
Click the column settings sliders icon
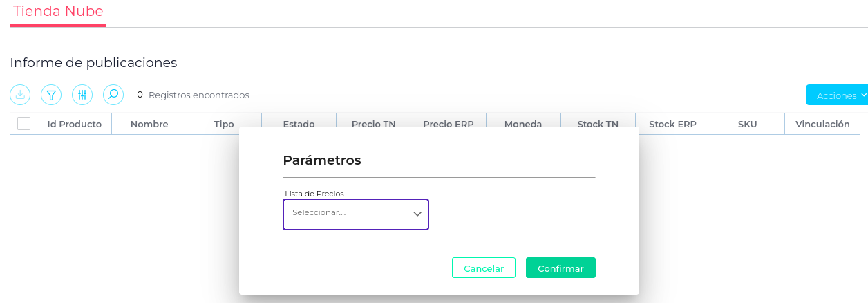82,95
